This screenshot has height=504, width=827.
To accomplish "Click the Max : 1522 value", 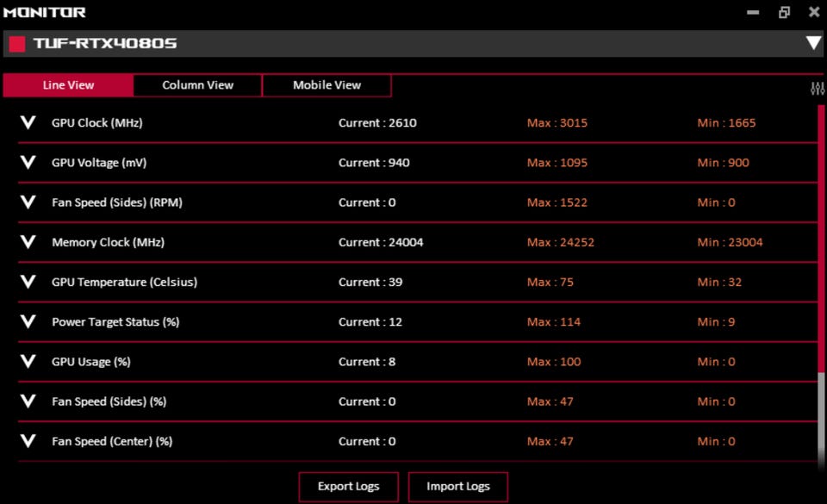I will (557, 202).
